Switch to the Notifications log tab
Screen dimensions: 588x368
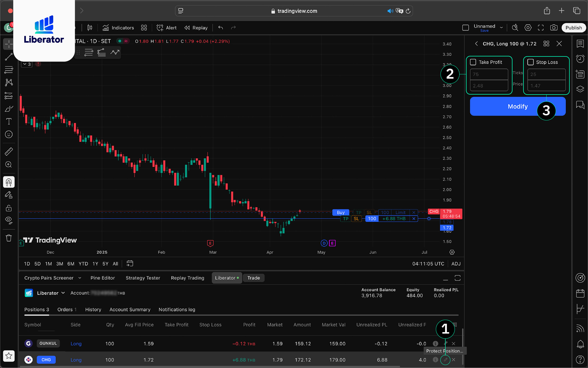[x=177, y=310]
